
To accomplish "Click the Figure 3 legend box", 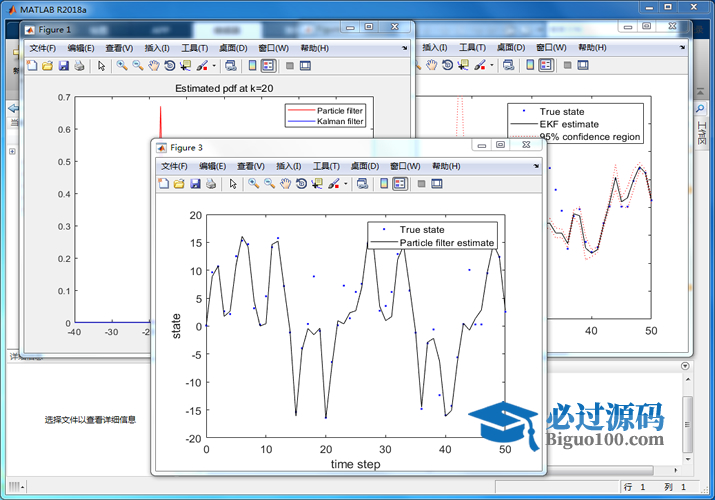I will 431,236.
